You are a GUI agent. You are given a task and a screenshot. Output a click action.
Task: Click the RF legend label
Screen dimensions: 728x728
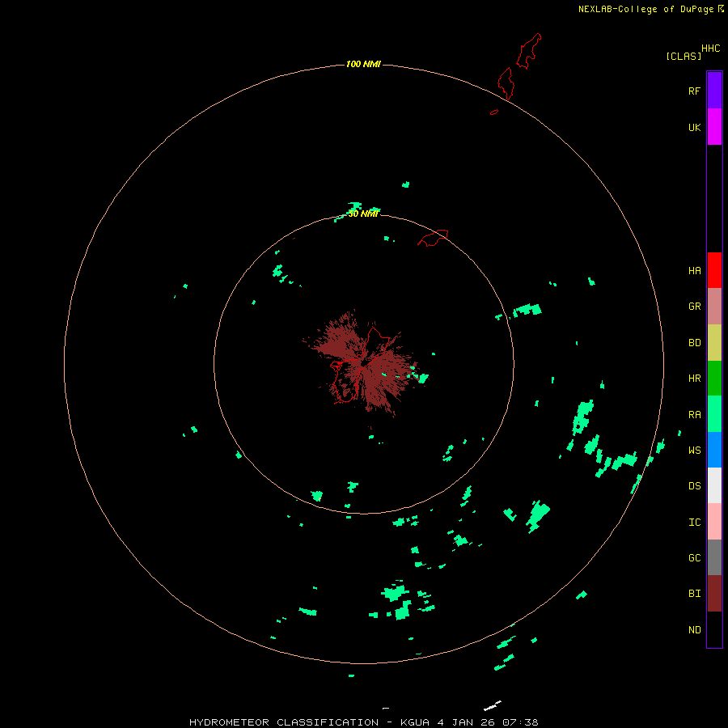[694, 91]
